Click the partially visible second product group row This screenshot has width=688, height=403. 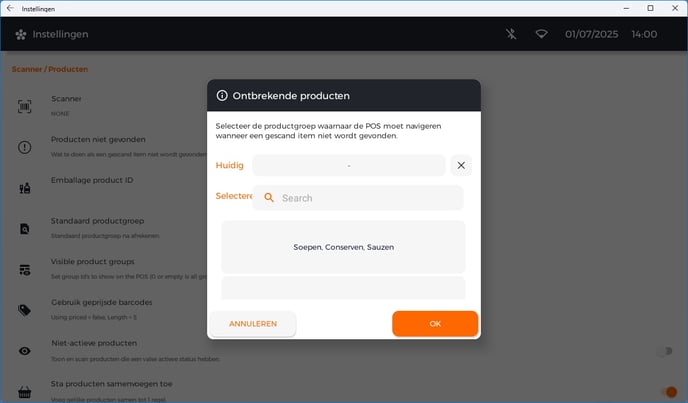pyautogui.click(x=343, y=288)
